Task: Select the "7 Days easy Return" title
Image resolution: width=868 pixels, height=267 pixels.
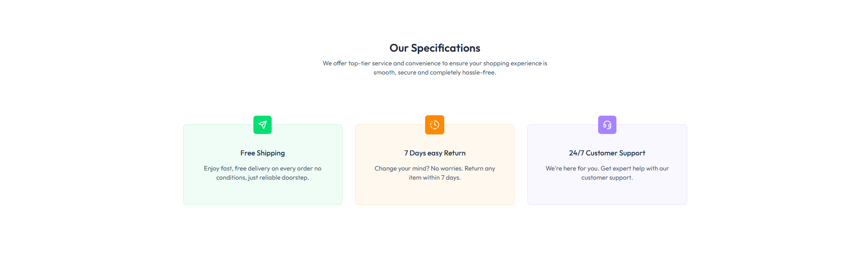Action: (435, 153)
